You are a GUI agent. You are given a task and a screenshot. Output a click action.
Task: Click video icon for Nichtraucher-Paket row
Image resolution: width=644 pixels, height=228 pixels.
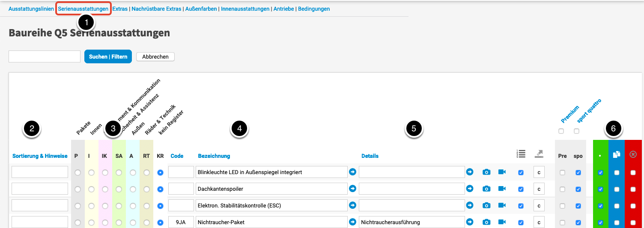[x=502, y=222]
